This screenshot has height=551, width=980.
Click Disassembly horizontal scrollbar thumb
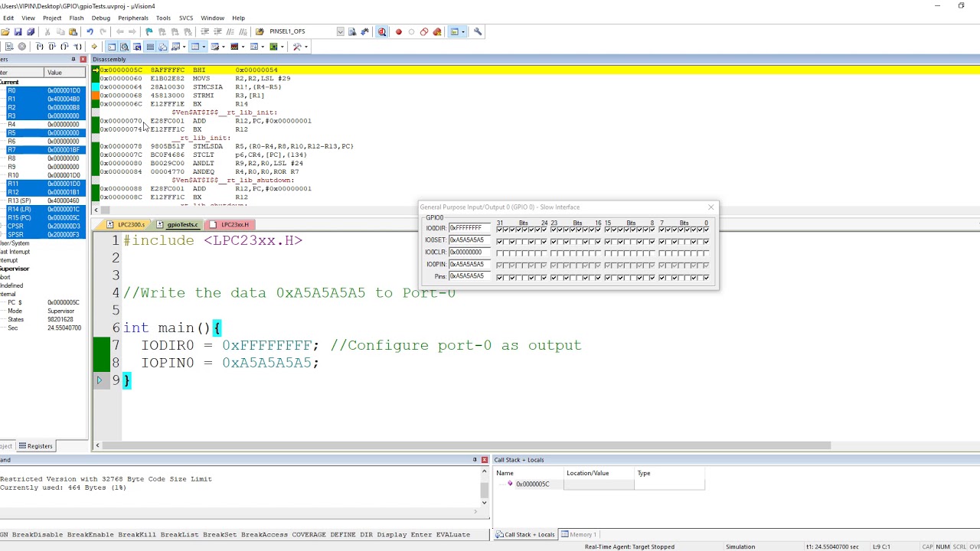[x=106, y=210]
